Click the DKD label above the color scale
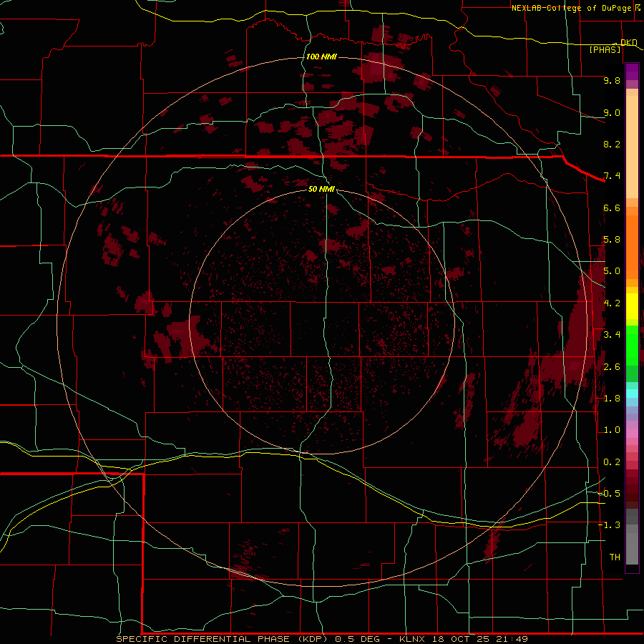Viewport: 644px width, 644px height. [x=628, y=42]
